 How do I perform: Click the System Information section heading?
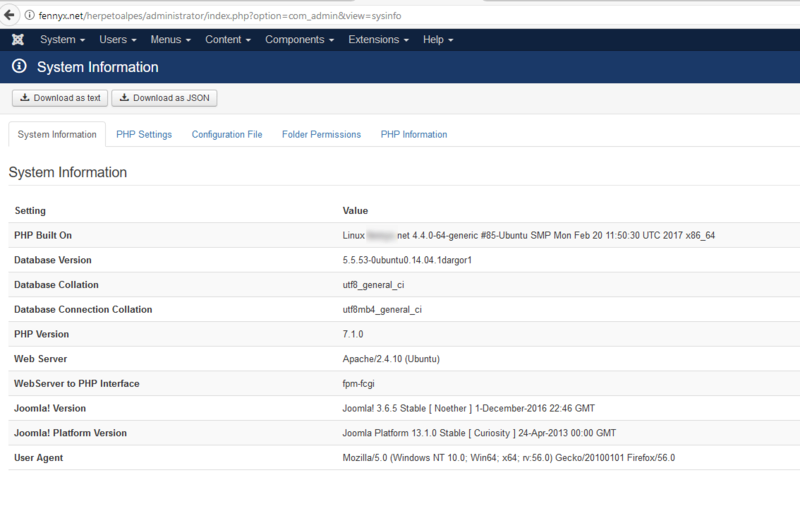[x=68, y=172]
